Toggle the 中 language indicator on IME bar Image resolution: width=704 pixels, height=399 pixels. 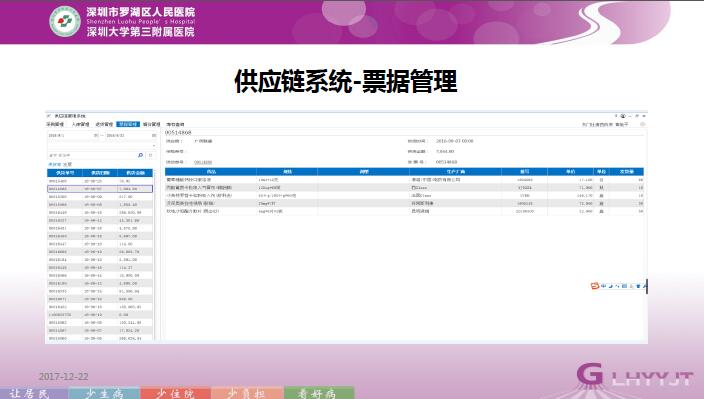(603, 285)
